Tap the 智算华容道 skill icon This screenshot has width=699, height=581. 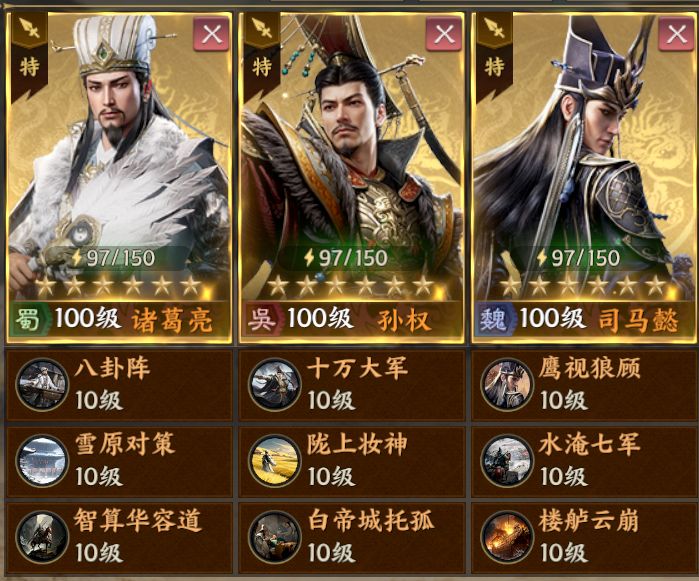42,537
